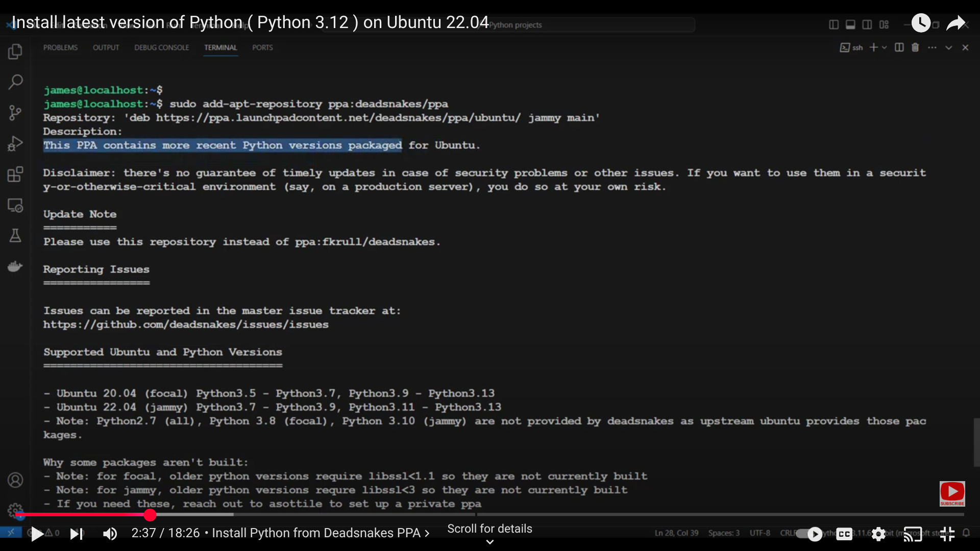
Task: Click the 'Supported Ubuntu and Python Versions' heading
Action: click(x=162, y=352)
